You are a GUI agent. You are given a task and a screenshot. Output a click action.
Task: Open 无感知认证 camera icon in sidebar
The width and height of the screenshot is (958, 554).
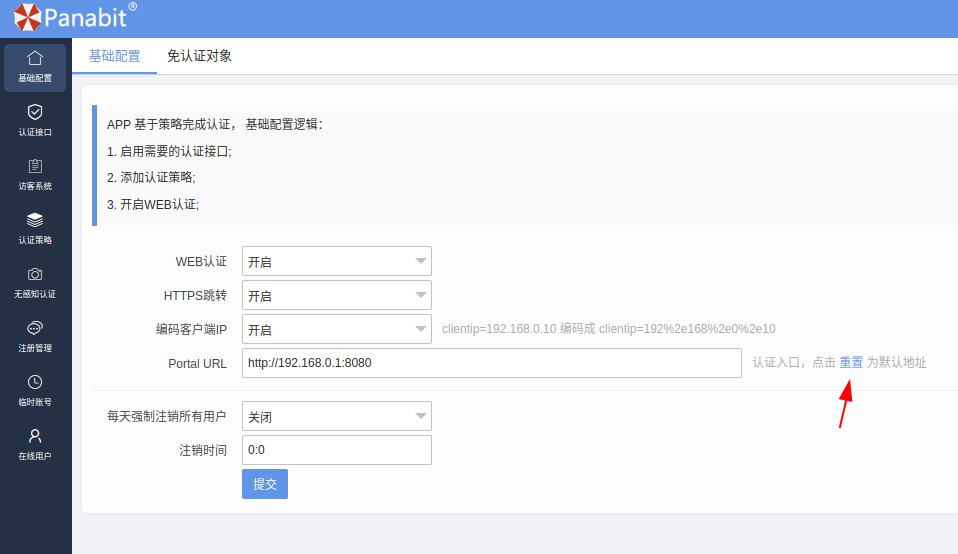[35, 274]
